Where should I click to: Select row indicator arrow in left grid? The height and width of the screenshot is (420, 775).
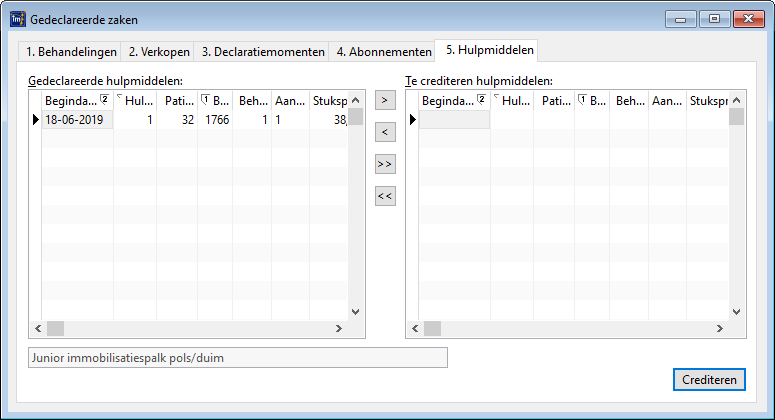click(35, 120)
